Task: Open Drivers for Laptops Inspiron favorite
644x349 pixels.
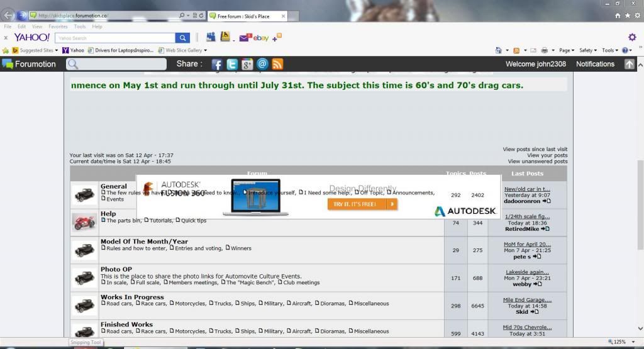Action: 120,50
